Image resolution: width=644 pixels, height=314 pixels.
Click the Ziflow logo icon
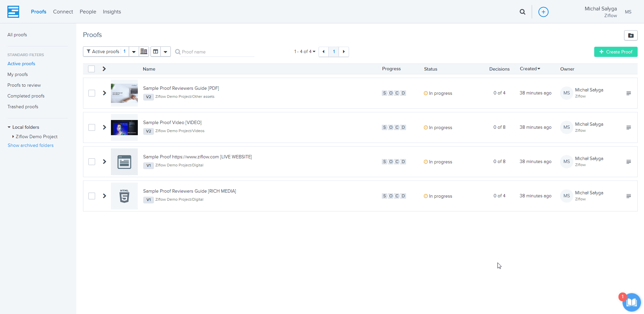click(x=13, y=12)
